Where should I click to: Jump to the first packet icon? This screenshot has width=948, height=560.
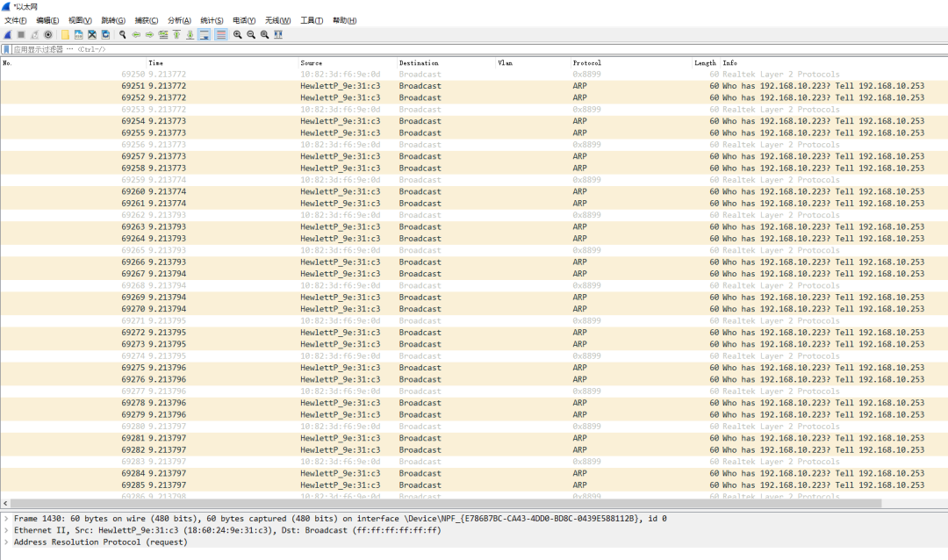point(176,35)
